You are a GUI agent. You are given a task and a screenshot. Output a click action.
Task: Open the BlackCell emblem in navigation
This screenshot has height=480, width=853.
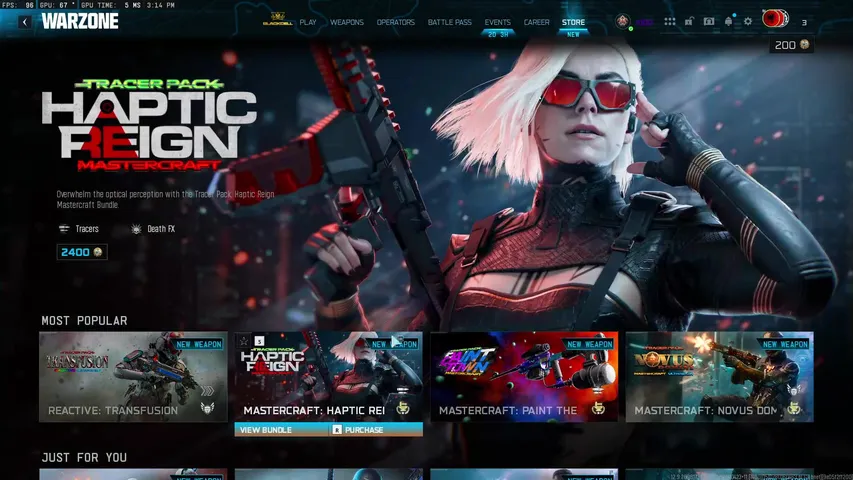point(277,20)
